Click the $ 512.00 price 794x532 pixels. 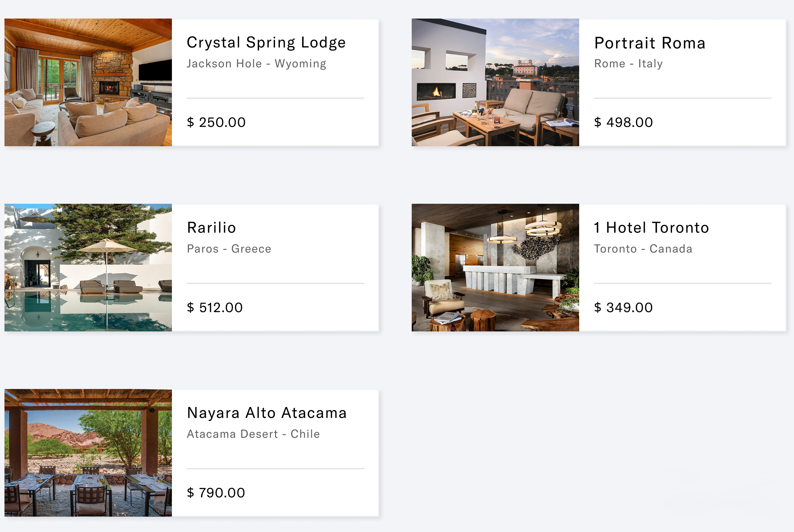(x=215, y=307)
